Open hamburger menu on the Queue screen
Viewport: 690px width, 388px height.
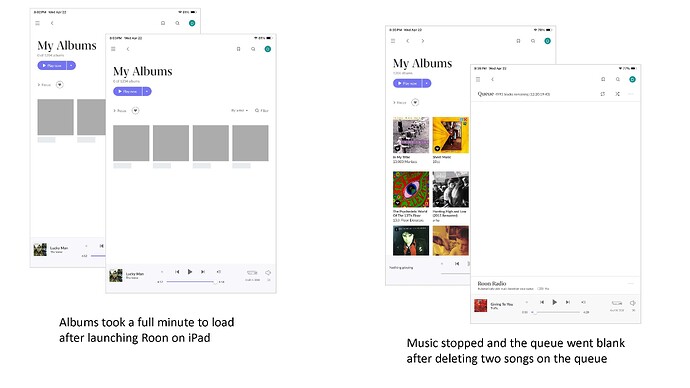click(478, 79)
